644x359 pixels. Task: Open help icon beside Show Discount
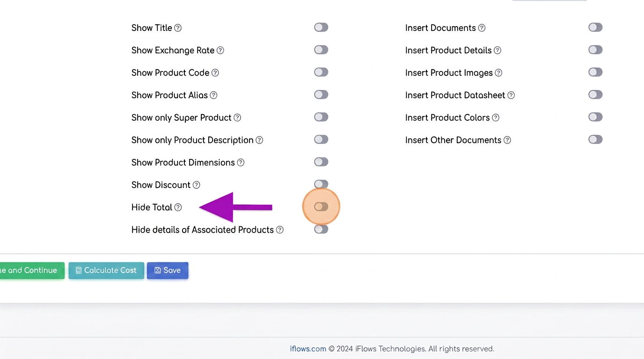click(x=197, y=185)
